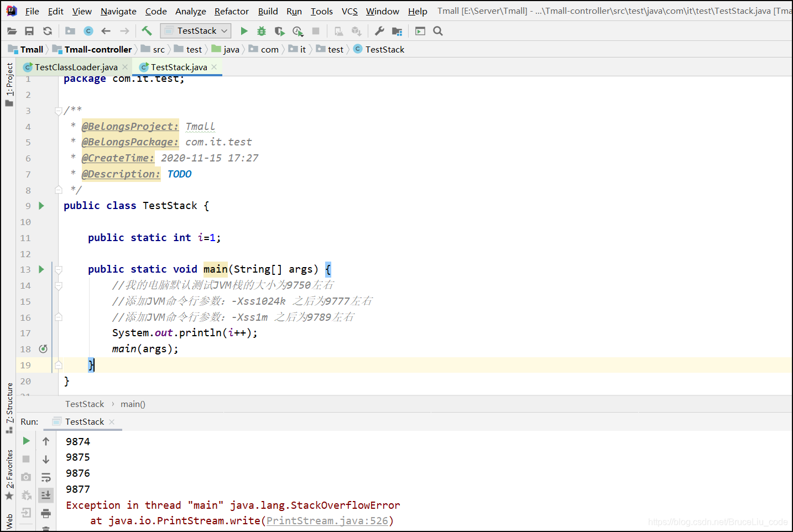Open the PrintStream.java:526 stack trace link

[327, 521]
